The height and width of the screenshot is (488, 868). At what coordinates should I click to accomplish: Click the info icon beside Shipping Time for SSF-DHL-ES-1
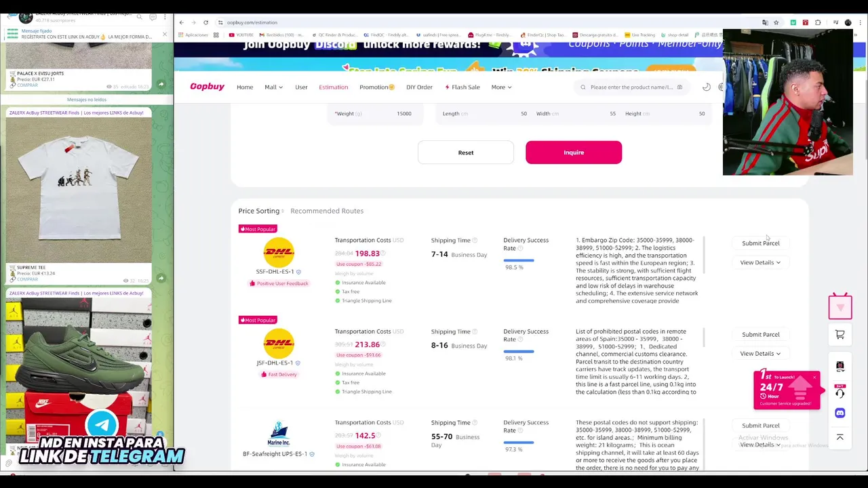pyautogui.click(x=475, y=240)
